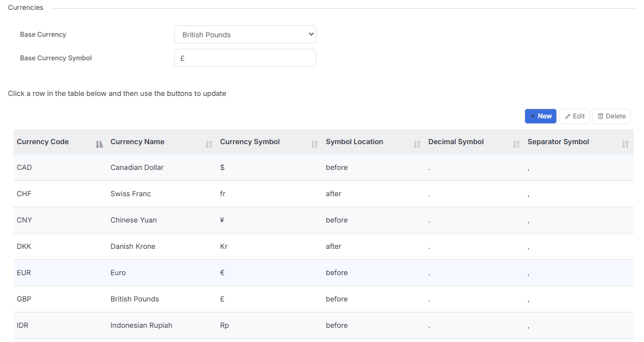This screenshot has height=342, width=644.
Task: Click 'before' location in Indonesian Rupiah row
Action: tap(337, 325)
